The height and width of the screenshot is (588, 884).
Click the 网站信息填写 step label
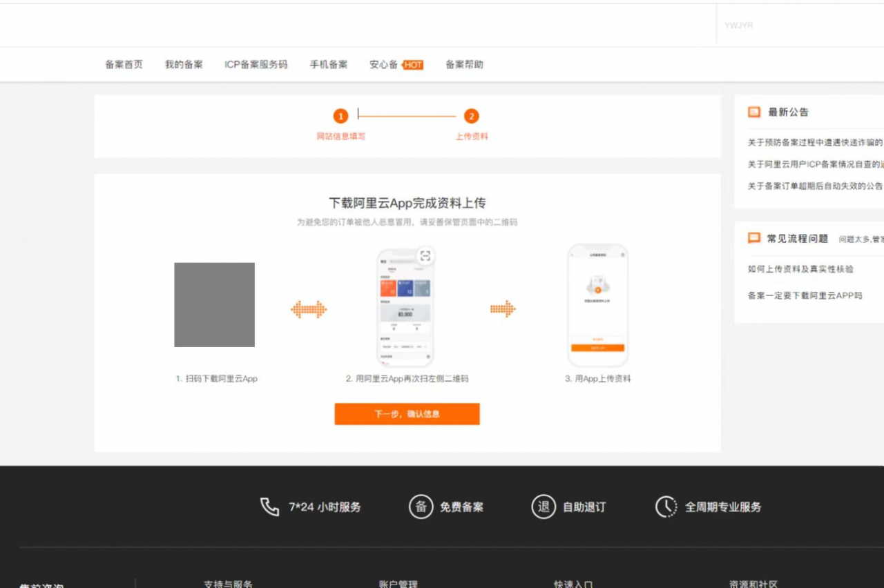coord(341,137)
